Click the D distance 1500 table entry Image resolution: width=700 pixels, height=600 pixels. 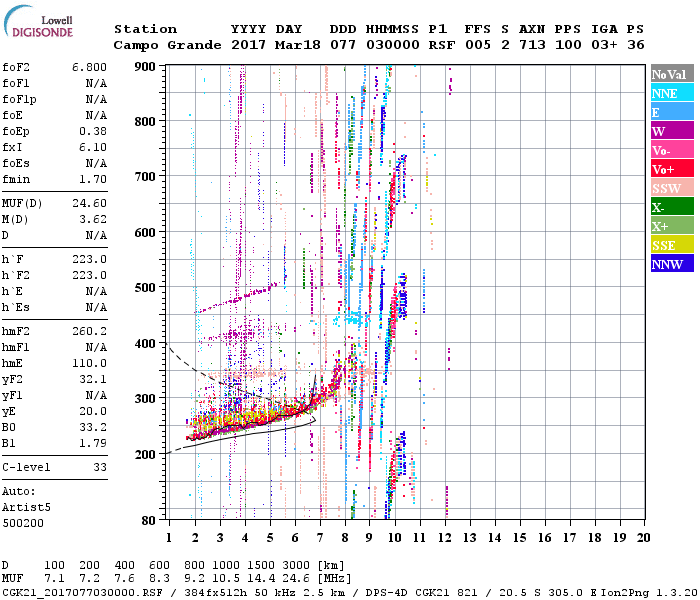tap(261, 566)
